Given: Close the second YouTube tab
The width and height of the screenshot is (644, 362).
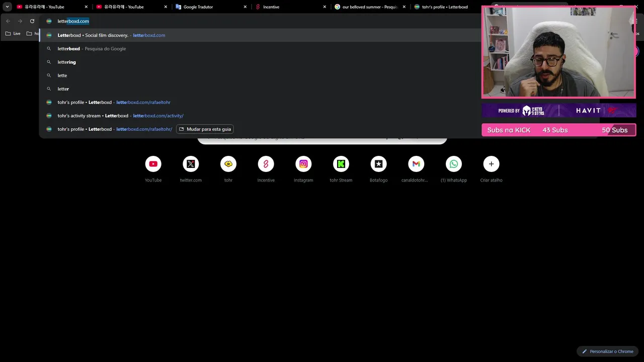Looking at the screenshot, I should pyautogui.click(x=166, y=7).
